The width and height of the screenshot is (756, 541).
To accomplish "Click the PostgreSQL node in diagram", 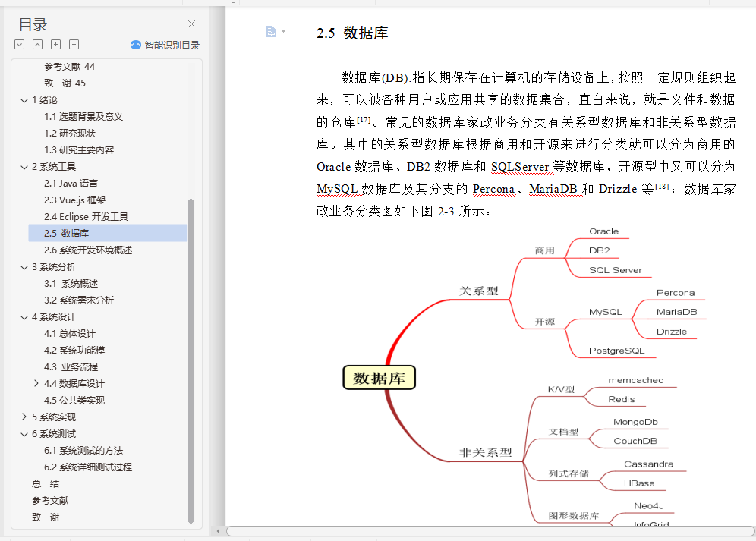I will (616, 351).
